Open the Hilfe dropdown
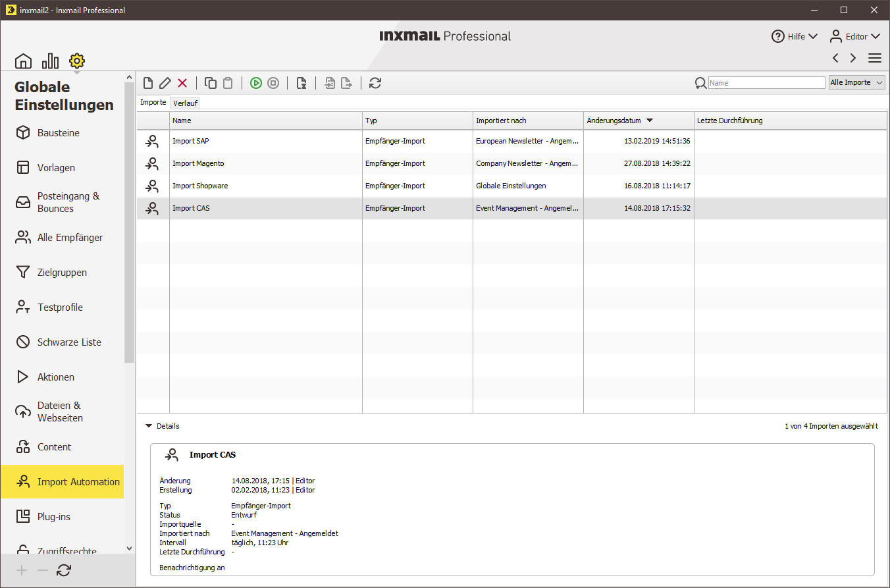 795,36
